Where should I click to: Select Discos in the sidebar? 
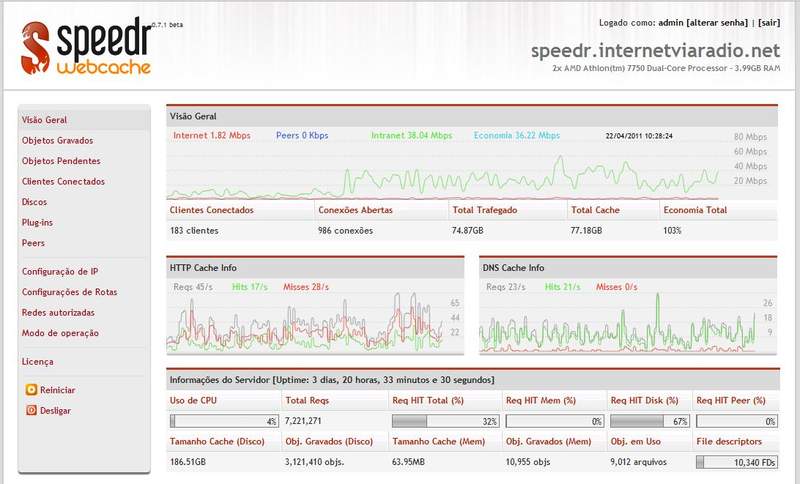[34, 202]
